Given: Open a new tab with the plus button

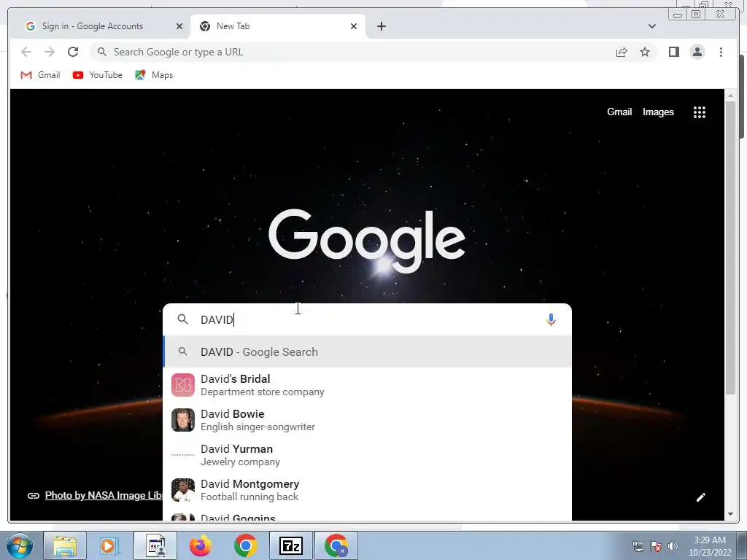Looking at the screenshot, I should (381, 26).
